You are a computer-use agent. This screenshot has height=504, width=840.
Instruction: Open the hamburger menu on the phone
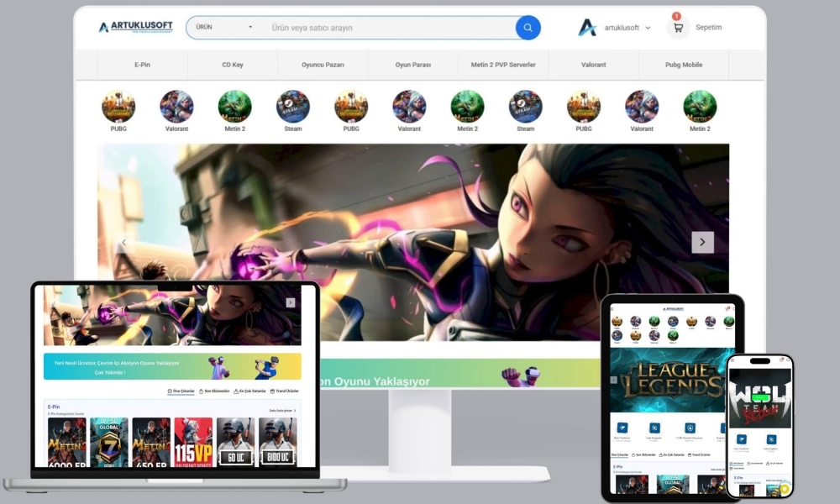(x=732, y=360)
